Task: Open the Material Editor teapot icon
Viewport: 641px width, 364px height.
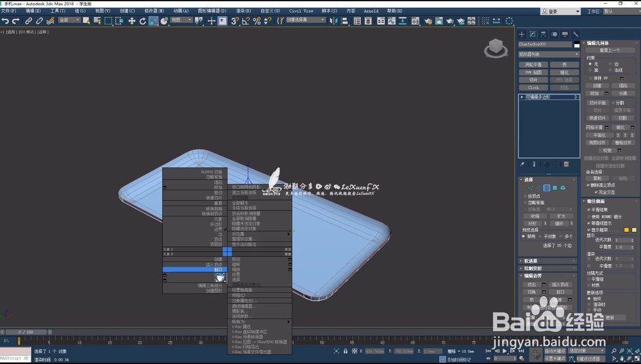Action: [428, 21]
